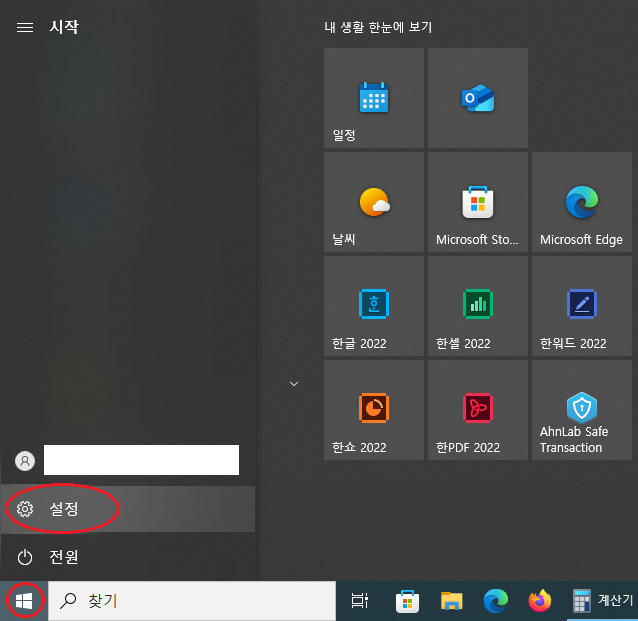Click the user account avatar icon
The image size is (638, 621).
25,461
